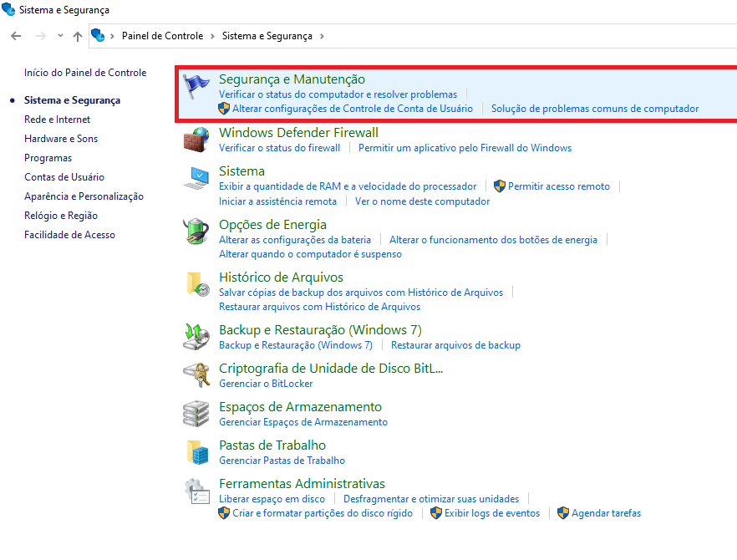
Task: Click Alterar o funcionamento dos botões de energia
Action: (x=493, y=240)
